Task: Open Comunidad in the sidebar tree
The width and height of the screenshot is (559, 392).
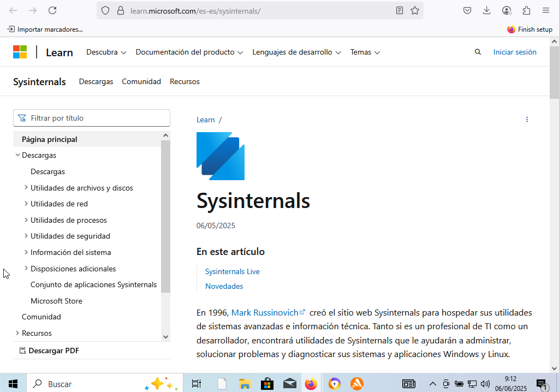Action: 41,317
